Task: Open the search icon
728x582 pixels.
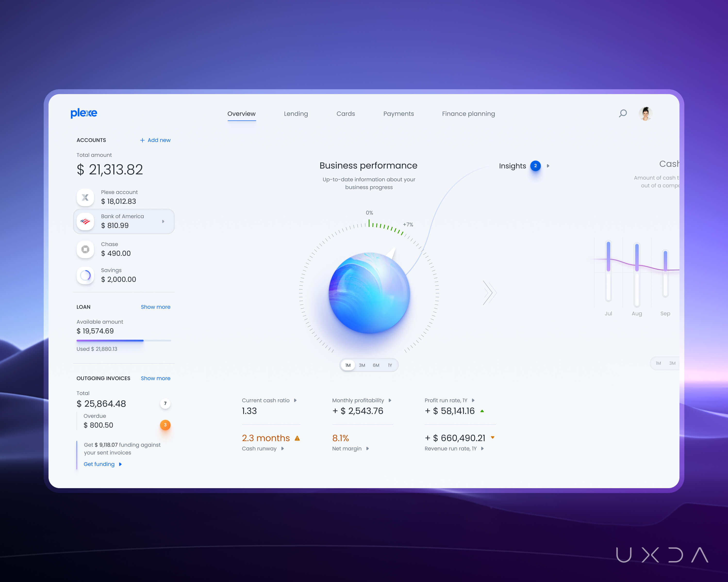Action: pyautogui.click(x=624, y=113)
